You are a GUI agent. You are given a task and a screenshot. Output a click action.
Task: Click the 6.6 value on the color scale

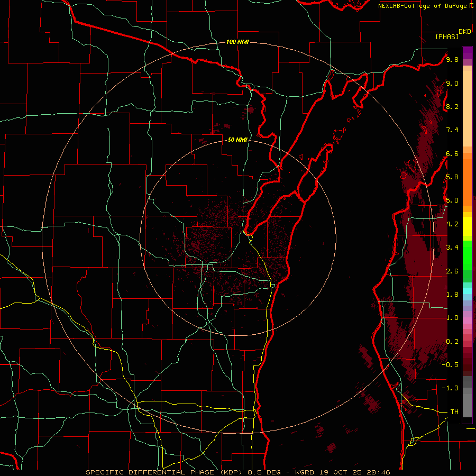click(452, 153)
